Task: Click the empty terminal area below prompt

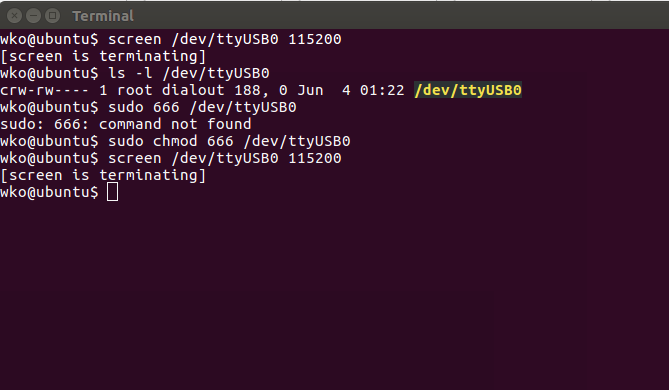Action: 334,294
